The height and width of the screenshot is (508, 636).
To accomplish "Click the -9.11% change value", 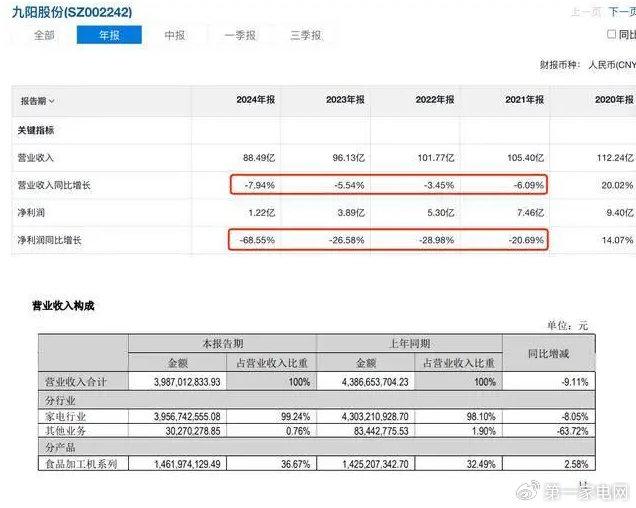I will [x=575, y=382].
